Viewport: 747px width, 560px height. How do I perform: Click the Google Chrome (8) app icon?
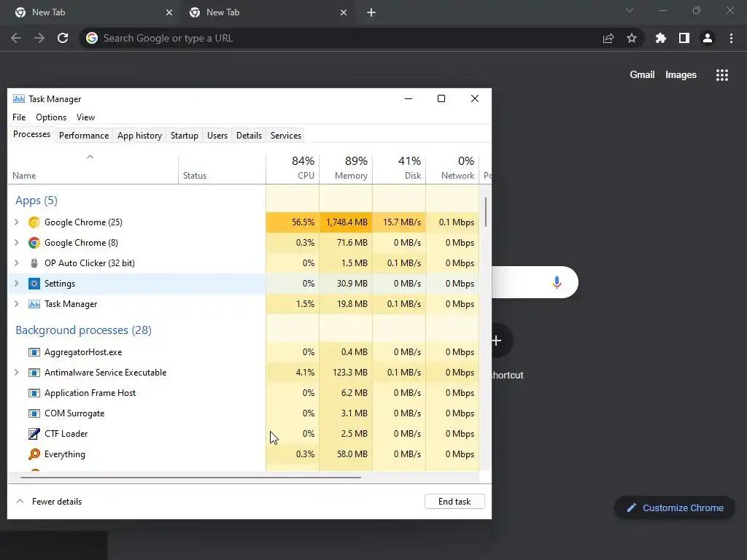click(34, 243)
